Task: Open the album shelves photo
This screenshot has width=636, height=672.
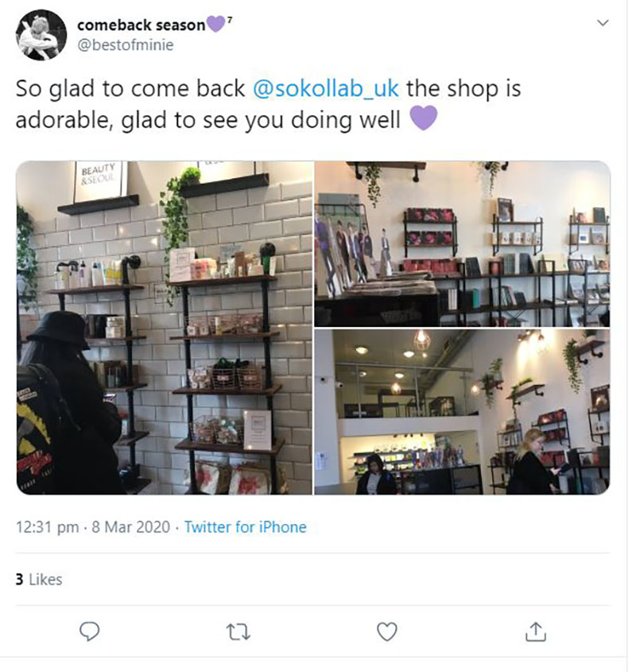Action: [463, 244]
